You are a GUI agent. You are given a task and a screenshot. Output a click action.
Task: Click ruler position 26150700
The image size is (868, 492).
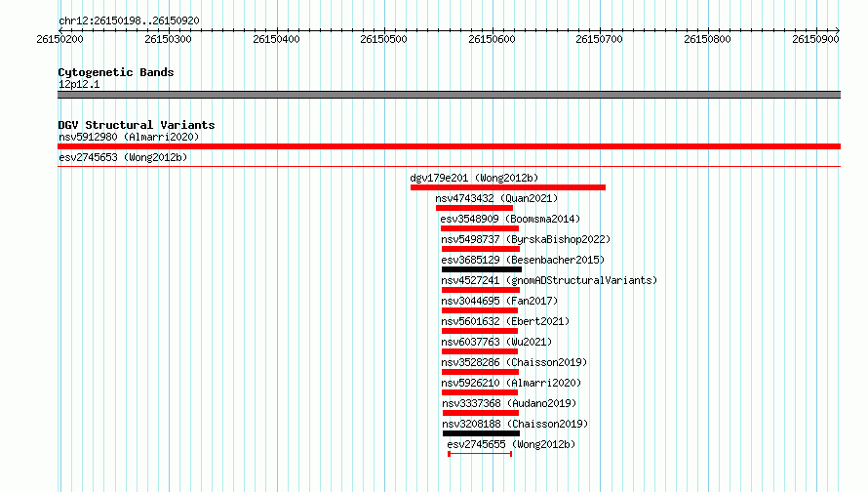point(599,39)
